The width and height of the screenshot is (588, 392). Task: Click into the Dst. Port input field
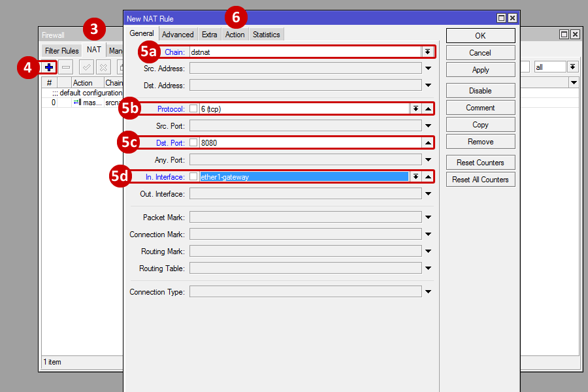307,143
